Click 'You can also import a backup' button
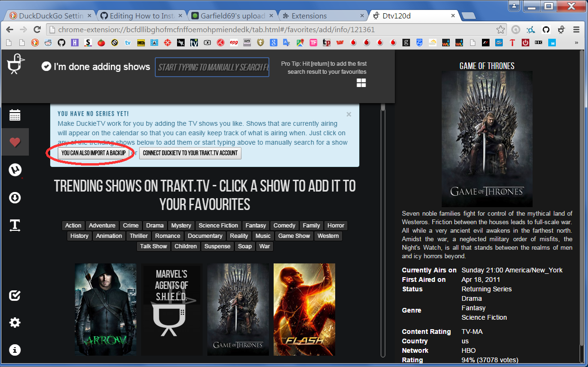 tap(94, 153)
